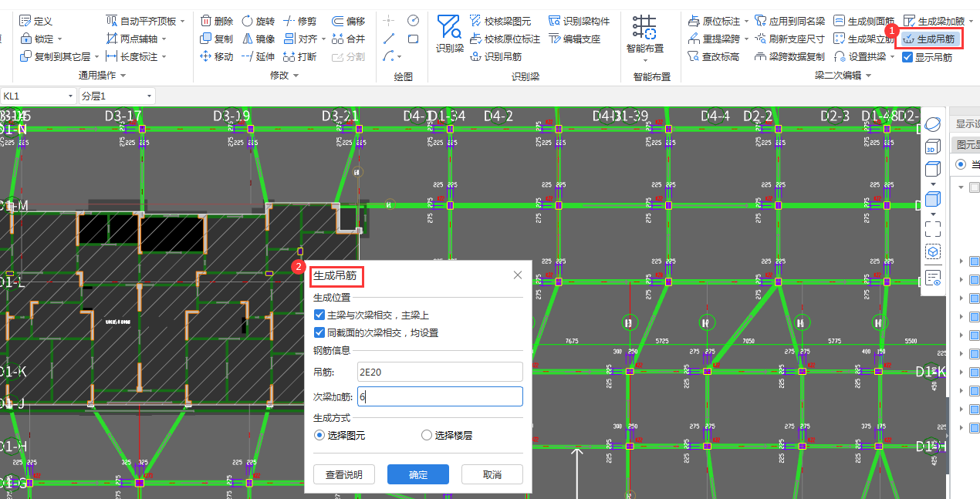Click the 原位标注 tool

pyautogui.click(x=714, y=21)
